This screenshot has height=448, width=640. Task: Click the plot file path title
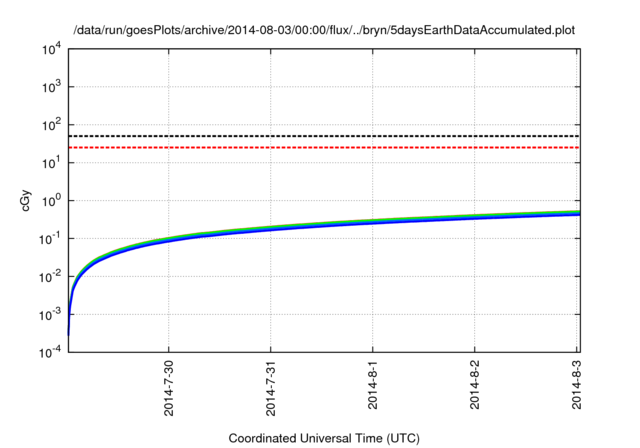pos(324,30)
